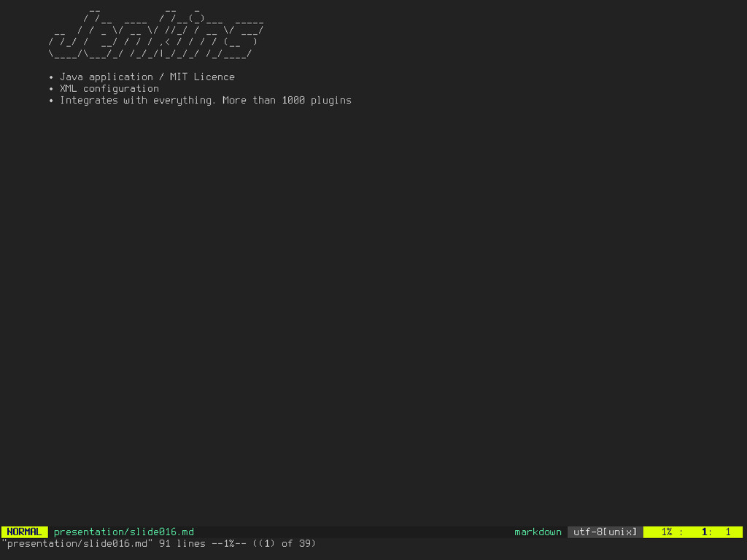Image resolution: width=747 pixels, height=560 pixels.
Task: Click the utf-8[unix] encoding segment
Action: [x=605, y=532]
